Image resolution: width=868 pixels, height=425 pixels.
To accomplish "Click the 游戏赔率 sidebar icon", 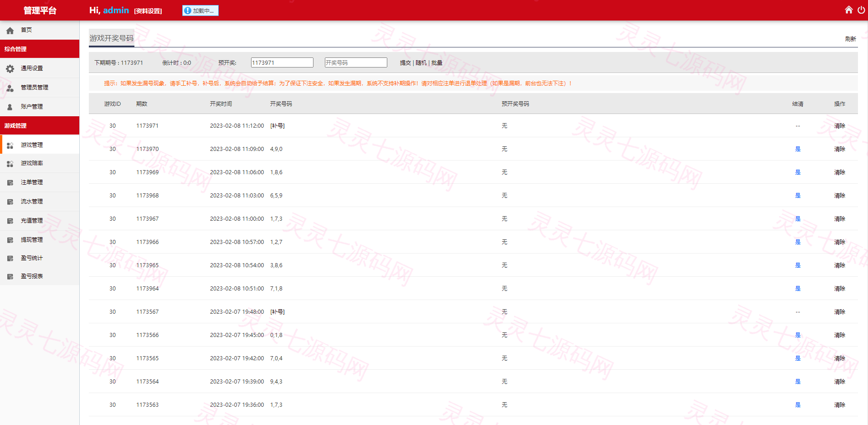I will [x=10, y=164].
